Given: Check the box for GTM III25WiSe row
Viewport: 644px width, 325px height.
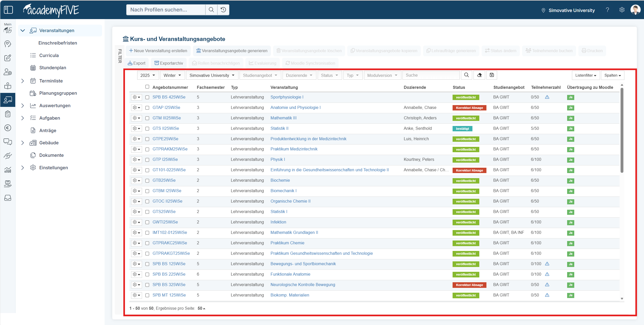Looking at the screenshot, I should pyautogui.click(x=147, y=118).
